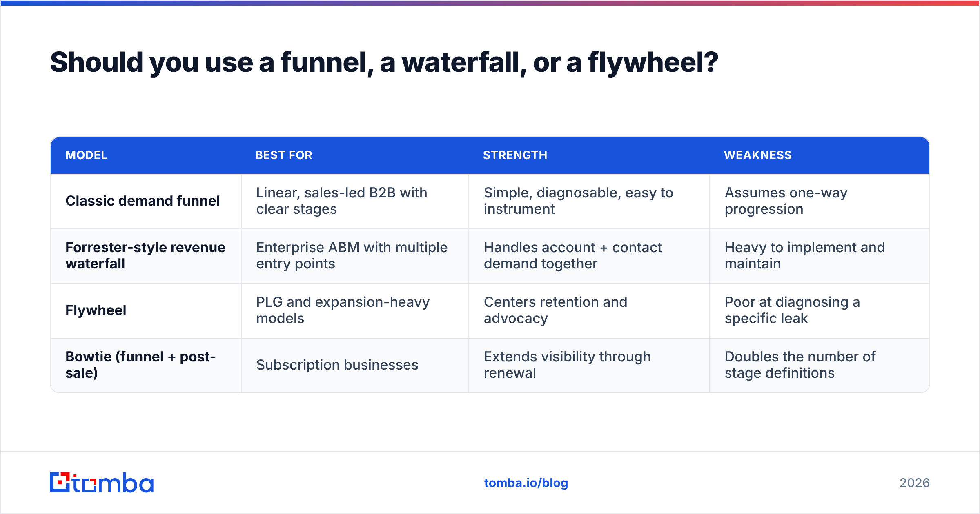
Task: Click 'Simple, diagnosable, easy to instrument'
Action: [578, 201]
